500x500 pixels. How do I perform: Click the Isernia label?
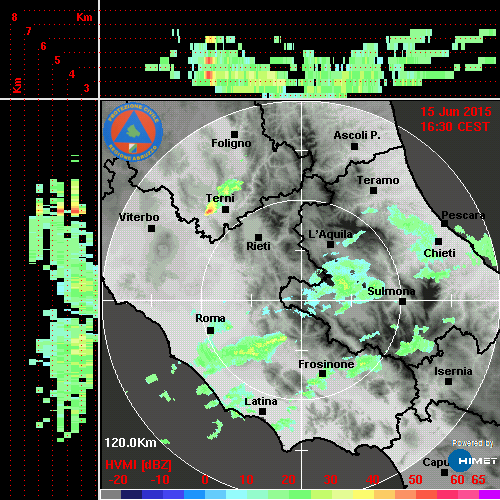[453, 372]
